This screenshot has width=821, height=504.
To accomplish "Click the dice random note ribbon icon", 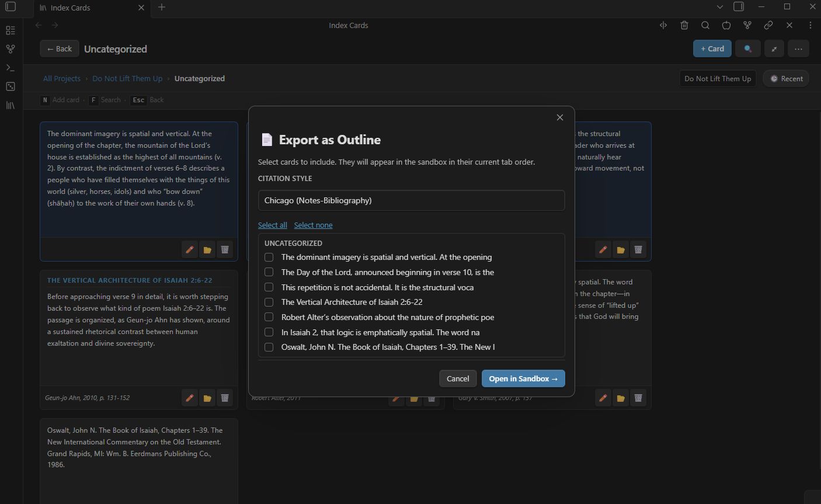I will (x=11, y=86).
